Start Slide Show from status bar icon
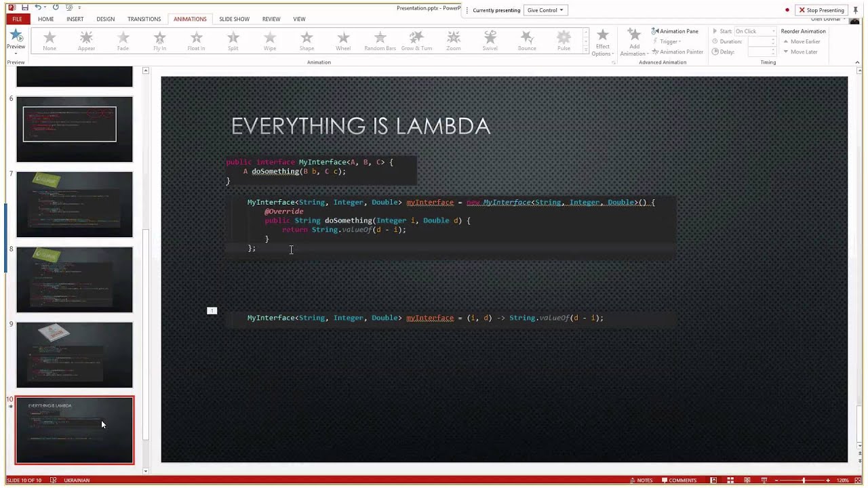 tap(764, 480)
